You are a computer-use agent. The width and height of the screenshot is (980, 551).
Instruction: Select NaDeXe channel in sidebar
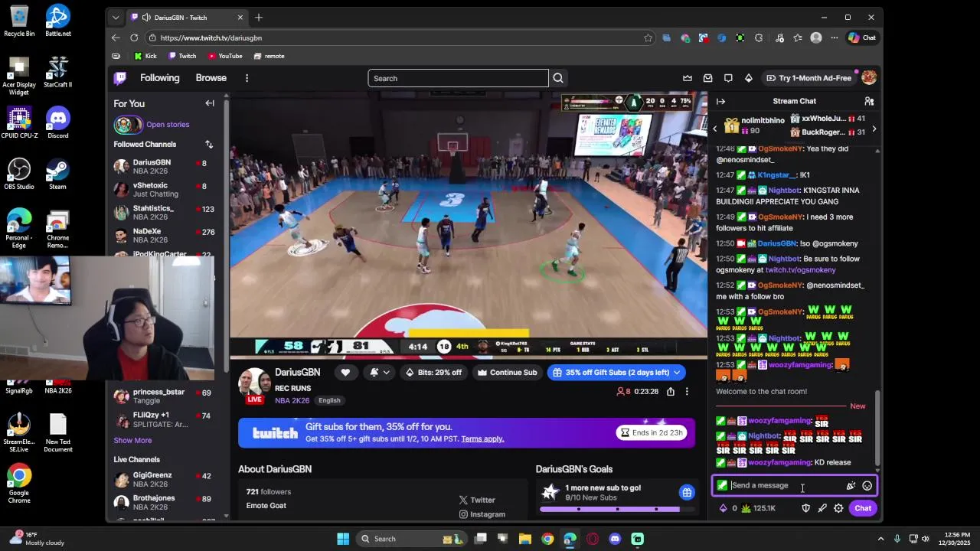[x=165, y=236]
